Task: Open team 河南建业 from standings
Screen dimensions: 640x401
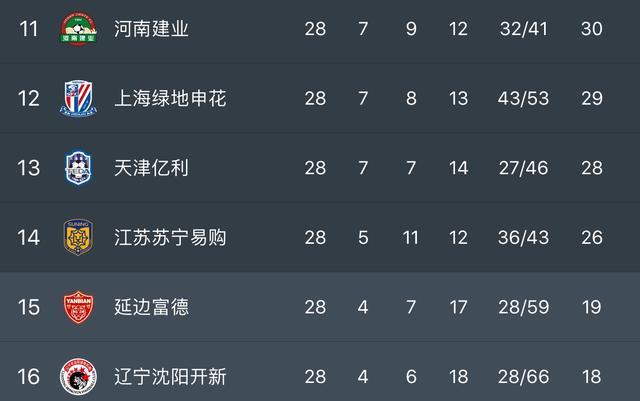Action: point(151,29)
